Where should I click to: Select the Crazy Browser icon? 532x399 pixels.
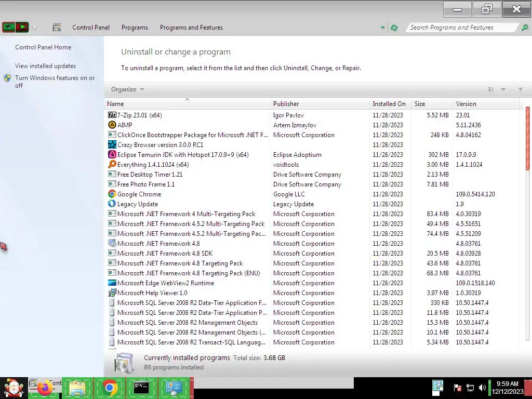click(x=112, y=144)
